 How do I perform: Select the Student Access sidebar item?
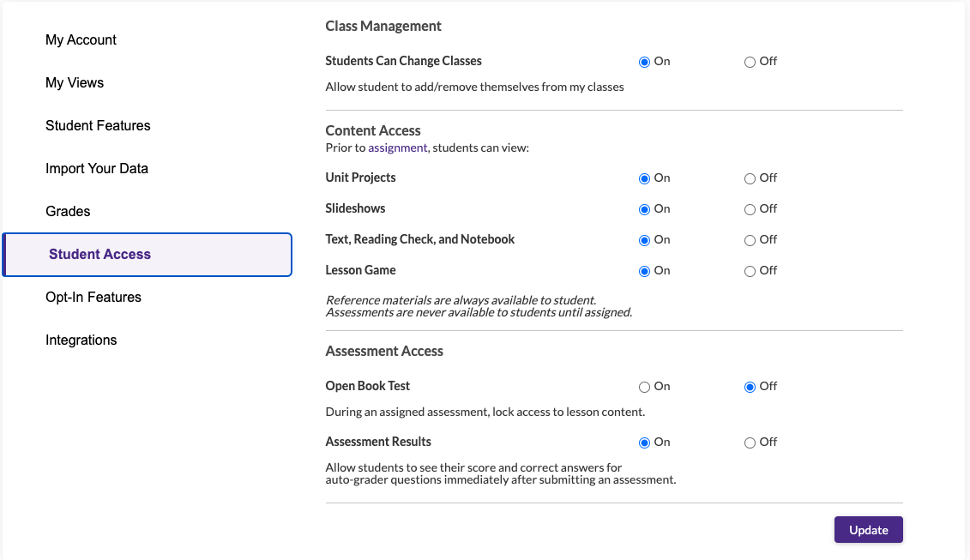click(99, 254)
